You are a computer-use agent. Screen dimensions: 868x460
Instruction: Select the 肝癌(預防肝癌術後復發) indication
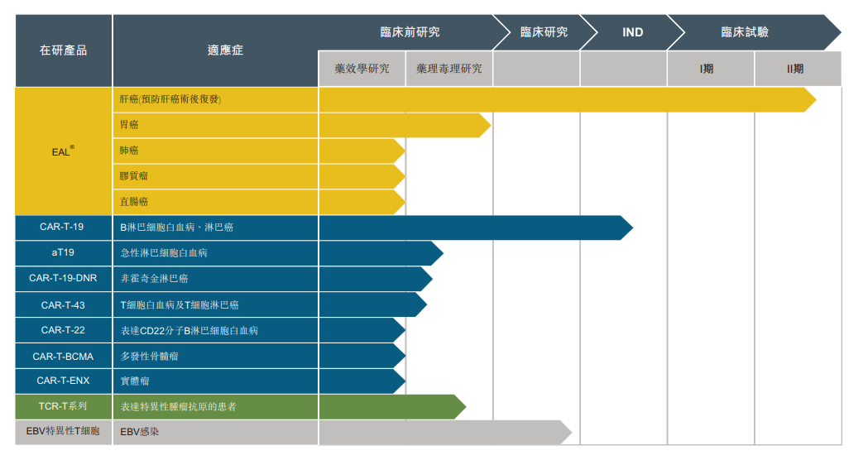point(215,99)
